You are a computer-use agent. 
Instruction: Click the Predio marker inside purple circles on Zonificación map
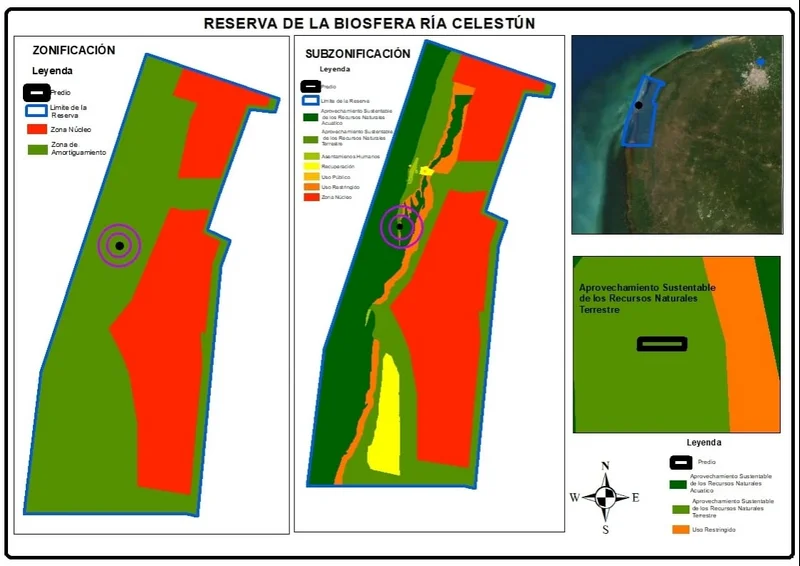[x=119, y=245]
